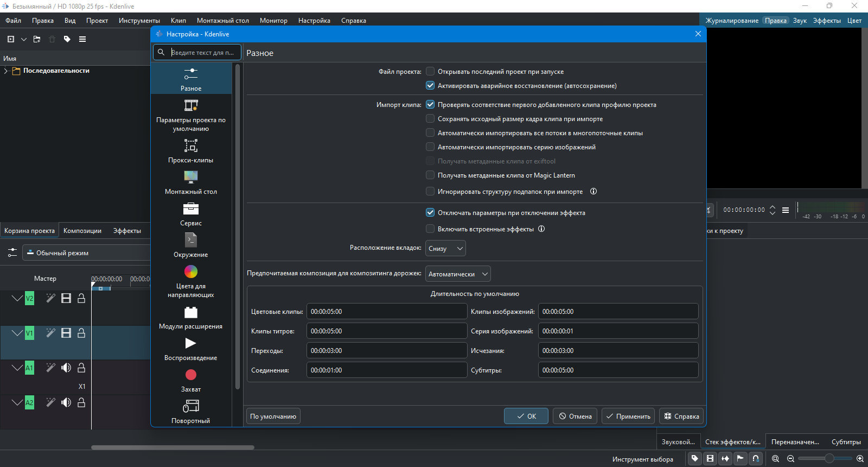Screen dimensions: 868x467
Task: Open Воспроизведение settings page
Action: pyautogui.click(x=191, y=349)
